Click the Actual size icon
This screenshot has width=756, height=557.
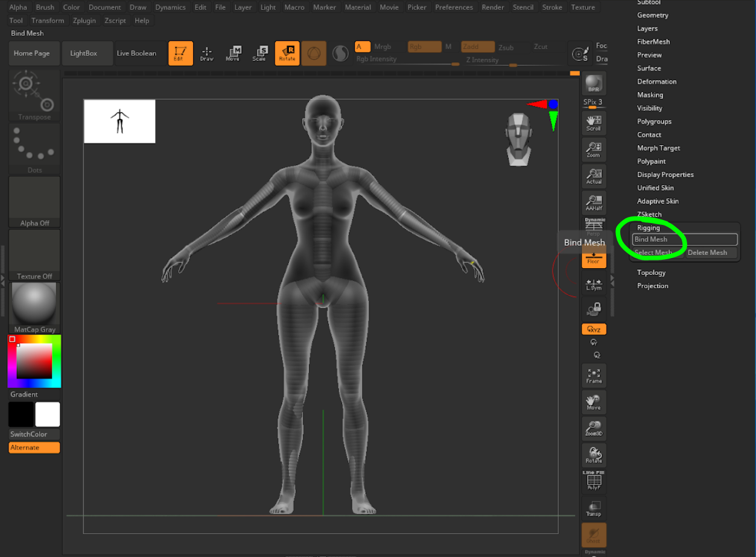(x=594, y=176)
